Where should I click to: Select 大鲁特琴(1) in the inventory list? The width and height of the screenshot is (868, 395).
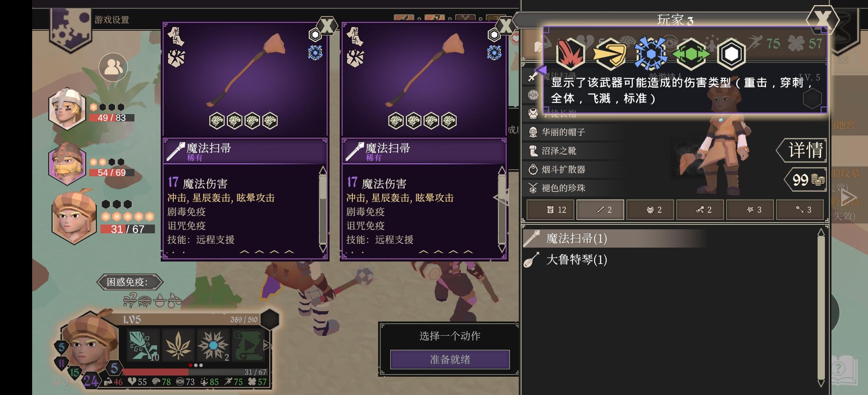(576, 260)
